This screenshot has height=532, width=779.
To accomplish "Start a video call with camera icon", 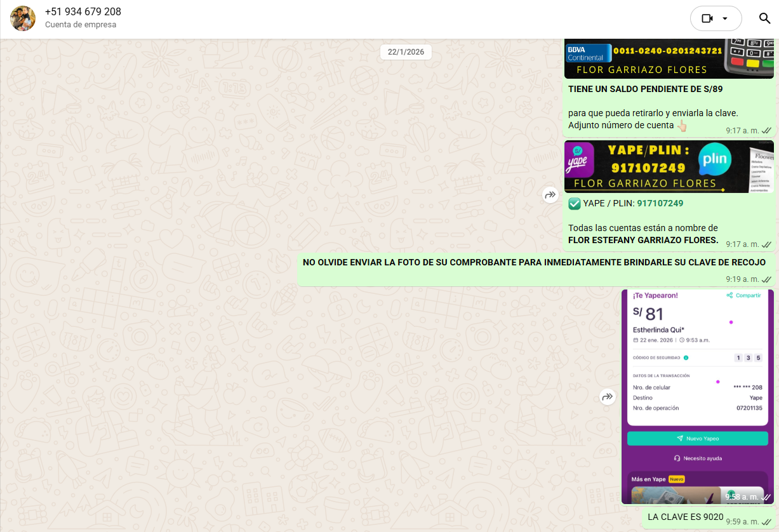I will (707, 18).
